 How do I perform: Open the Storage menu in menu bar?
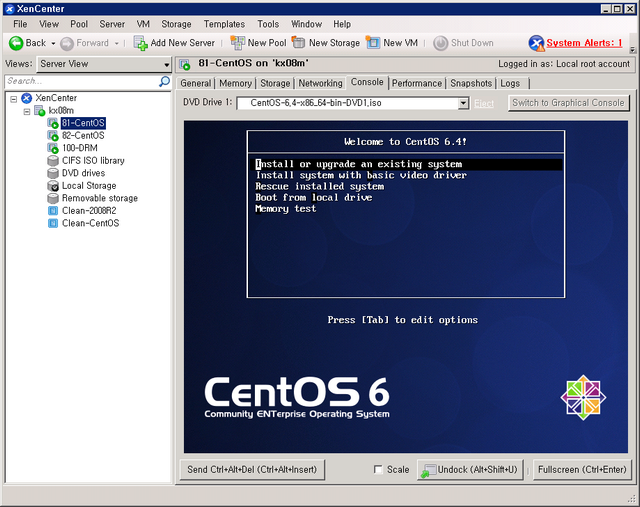pyautogui.click(x=176, y=24)
